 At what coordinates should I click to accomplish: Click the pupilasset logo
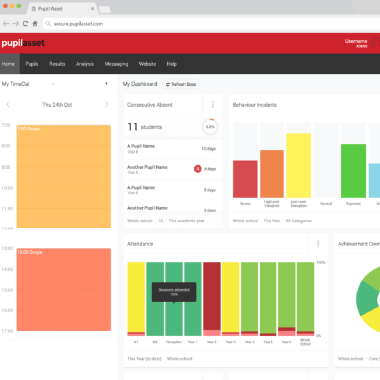click(x=23, y=43)
